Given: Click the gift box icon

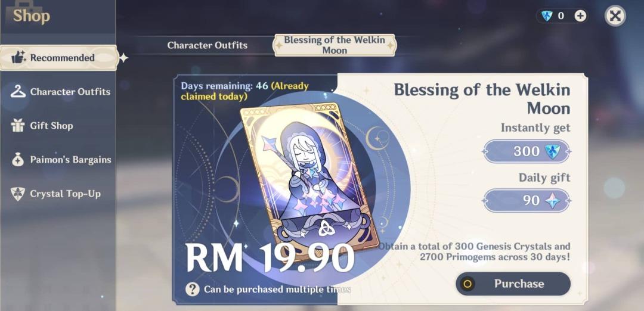Looking at the screenshot, I should pos(18,126).
